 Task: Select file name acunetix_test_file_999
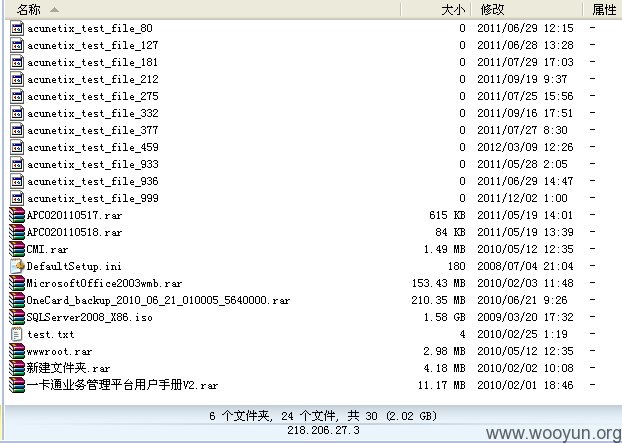(93, 199)
